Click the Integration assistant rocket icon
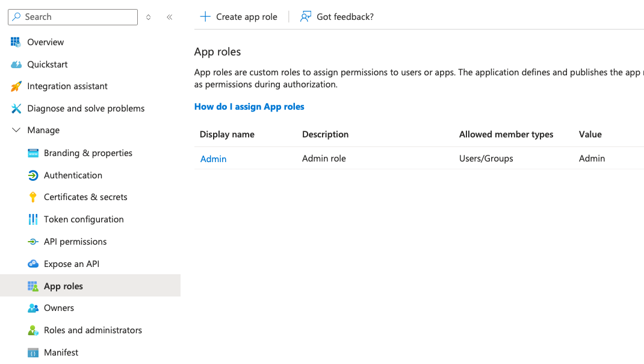The image size is (644, 364). (x=16, y=86)
